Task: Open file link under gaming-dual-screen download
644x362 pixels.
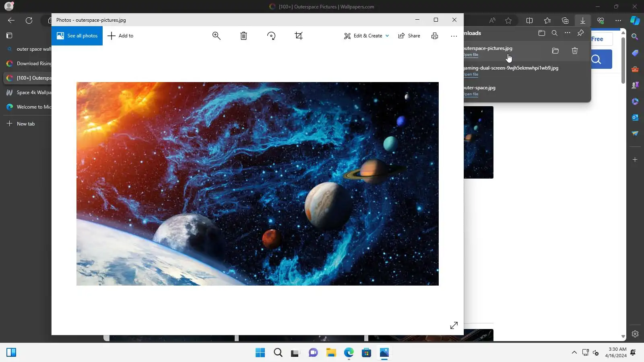Action: 471,74
